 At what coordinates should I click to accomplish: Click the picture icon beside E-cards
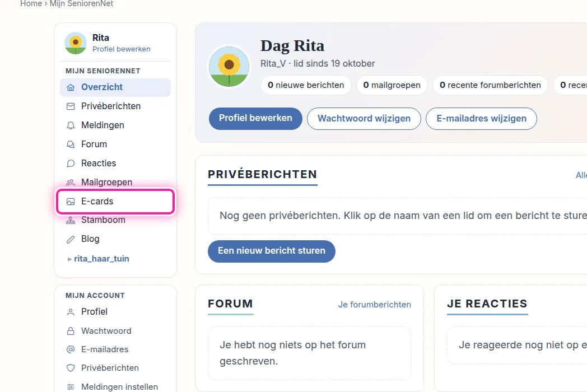coord(71,202)
